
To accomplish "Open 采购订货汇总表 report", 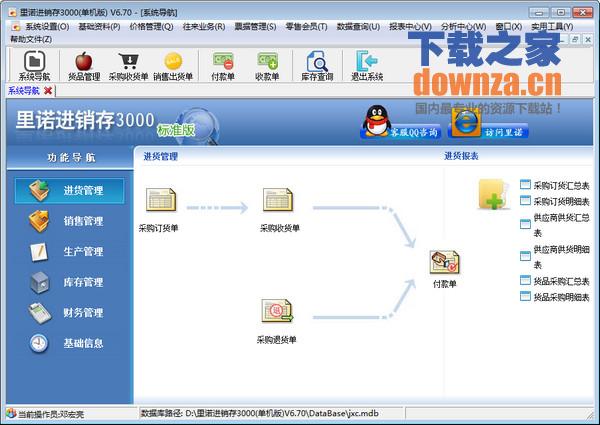I will pyautogui.click(x=555, y=186).
